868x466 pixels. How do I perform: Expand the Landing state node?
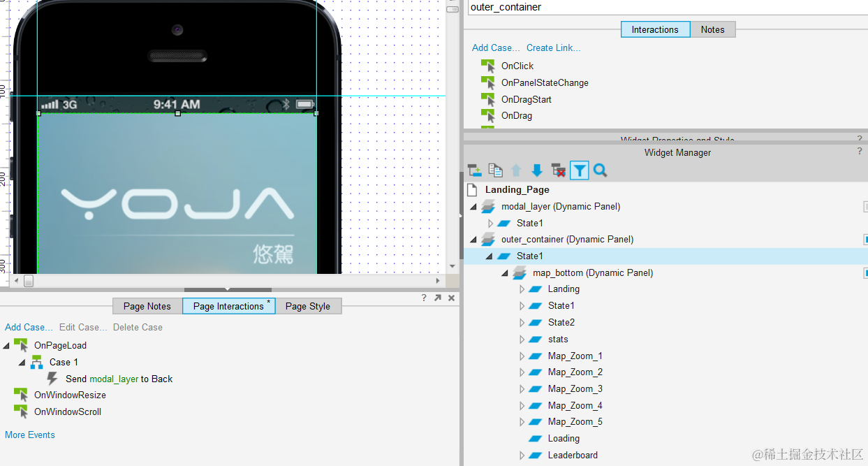pyautogui.click(x=522, y=289)
